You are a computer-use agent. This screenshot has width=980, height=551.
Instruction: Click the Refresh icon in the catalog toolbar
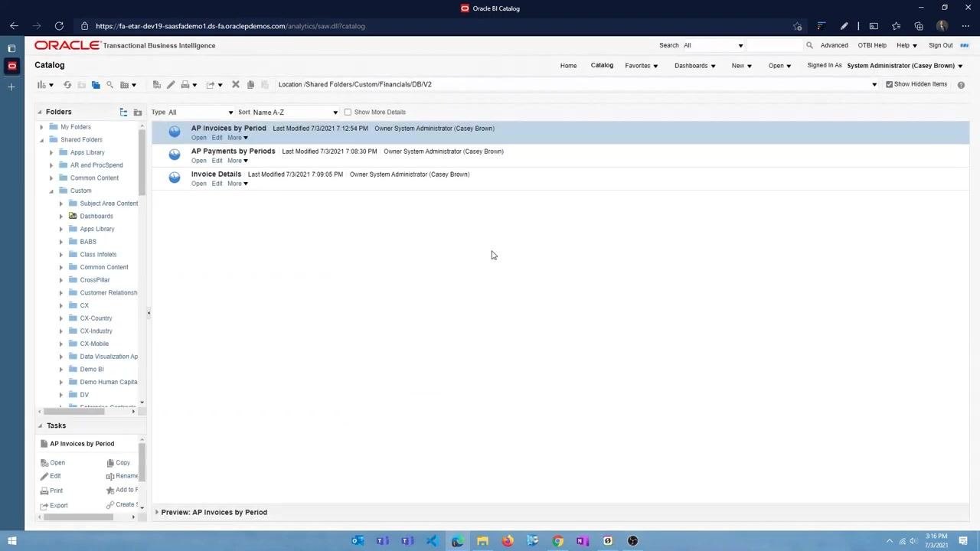(x=67, y=85)
